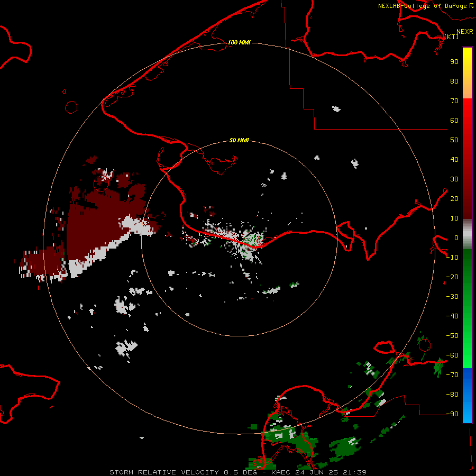The height and width of the screenshot is (476, 476).
Task: Click the NEXLAB-College of DuPage credit text
Action: point(423,6)
